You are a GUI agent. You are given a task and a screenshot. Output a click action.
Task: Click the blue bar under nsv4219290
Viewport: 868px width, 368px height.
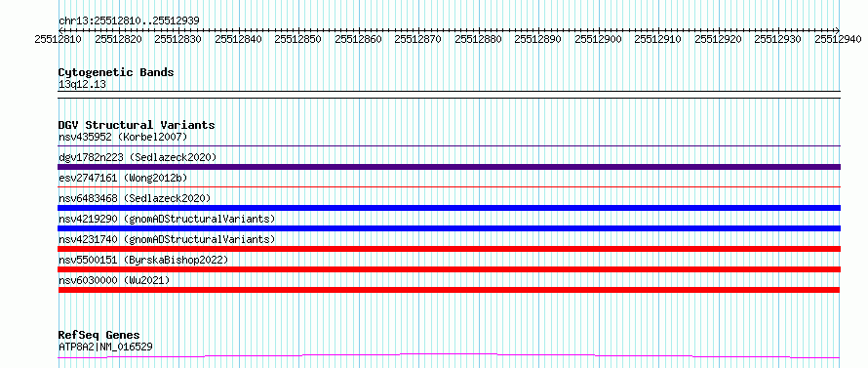click(x=450, y=228)
